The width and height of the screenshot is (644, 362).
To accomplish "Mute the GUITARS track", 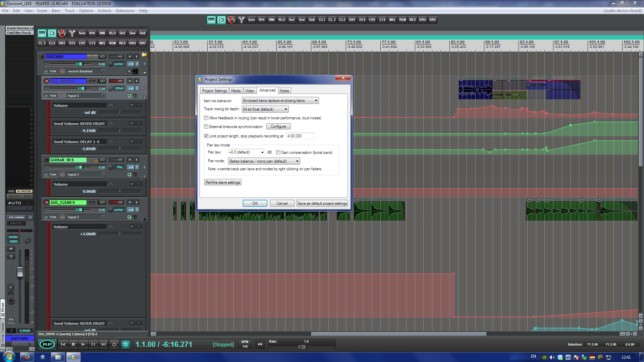I will click(x=130, y=56).
